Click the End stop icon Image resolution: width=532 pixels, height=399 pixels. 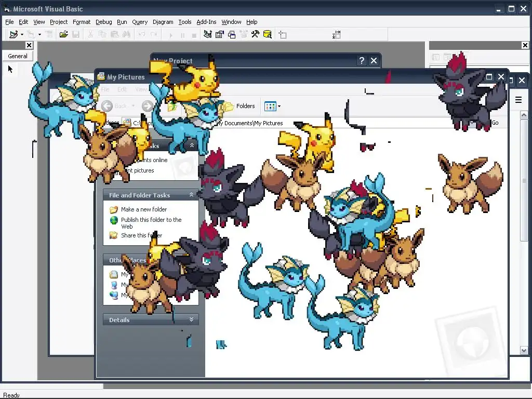pos(194,35)
